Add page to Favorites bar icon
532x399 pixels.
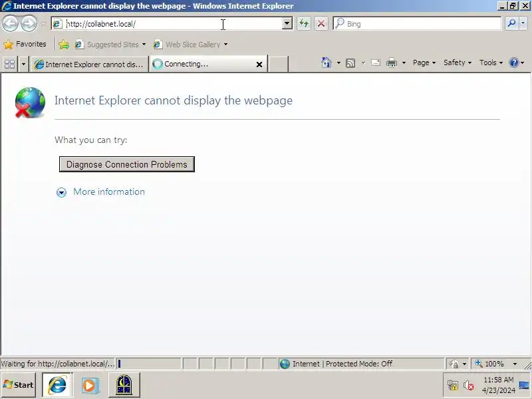[63, 45]
